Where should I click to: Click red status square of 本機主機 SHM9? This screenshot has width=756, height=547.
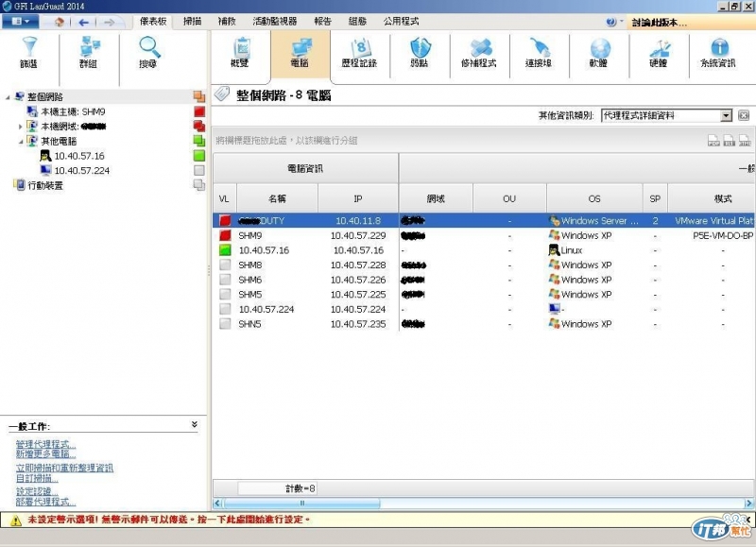point(199,111)
